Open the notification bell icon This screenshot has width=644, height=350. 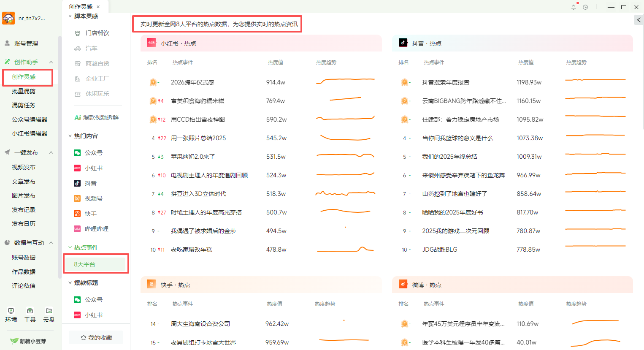click(x=574, y=7)
